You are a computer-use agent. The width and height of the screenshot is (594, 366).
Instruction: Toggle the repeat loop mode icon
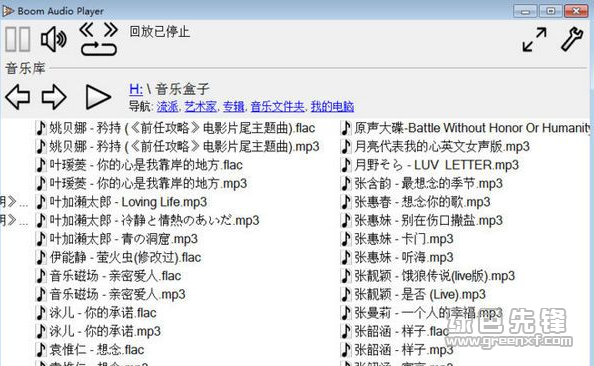click(x=99, y=48)
